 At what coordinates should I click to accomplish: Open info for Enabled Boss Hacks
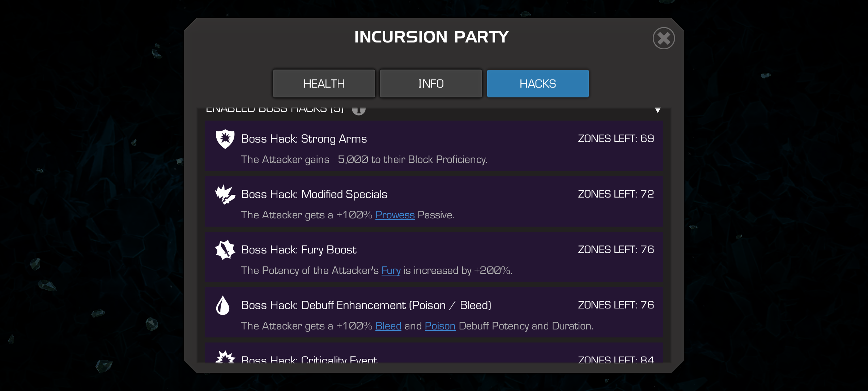pyautogui.click(x=359, y=110)
